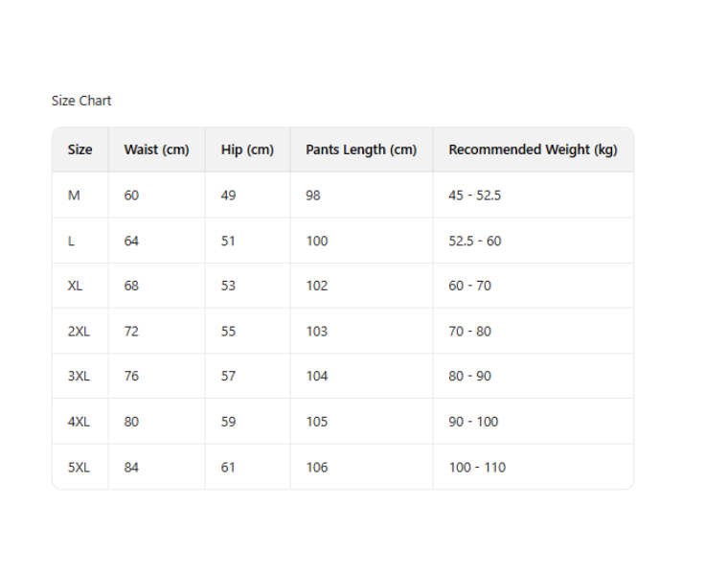Click the L size row label
728x575 pixels.
pos(71,241)
